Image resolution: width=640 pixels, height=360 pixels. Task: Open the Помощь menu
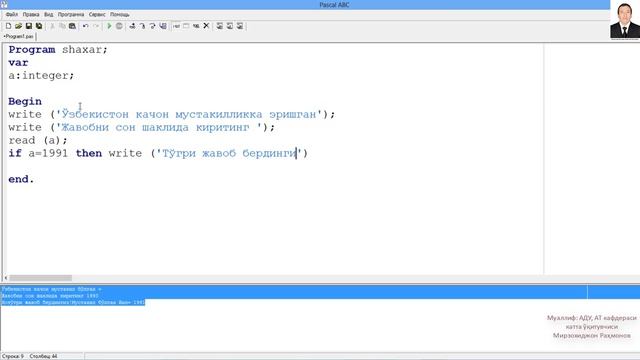coord(120,14)
